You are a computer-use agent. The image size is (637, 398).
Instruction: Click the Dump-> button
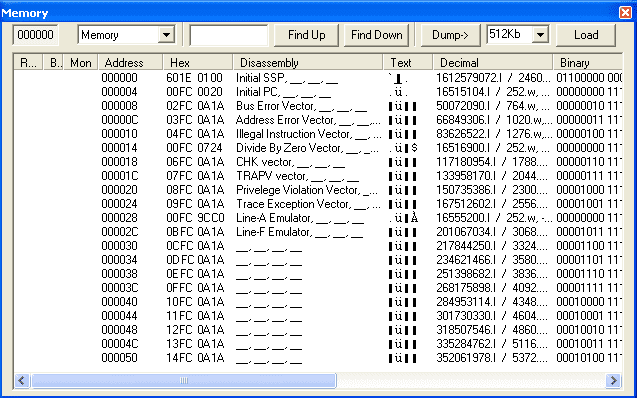[450, 35]
